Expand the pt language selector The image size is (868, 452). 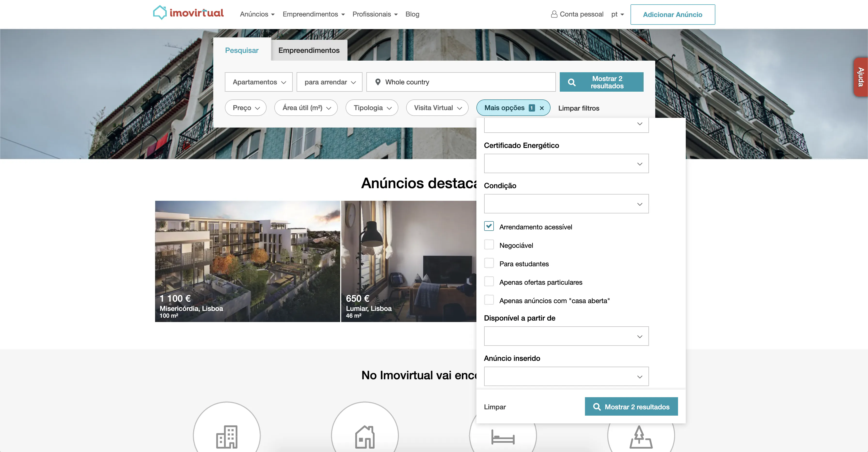pyautogui.click(x=617, y=14)
